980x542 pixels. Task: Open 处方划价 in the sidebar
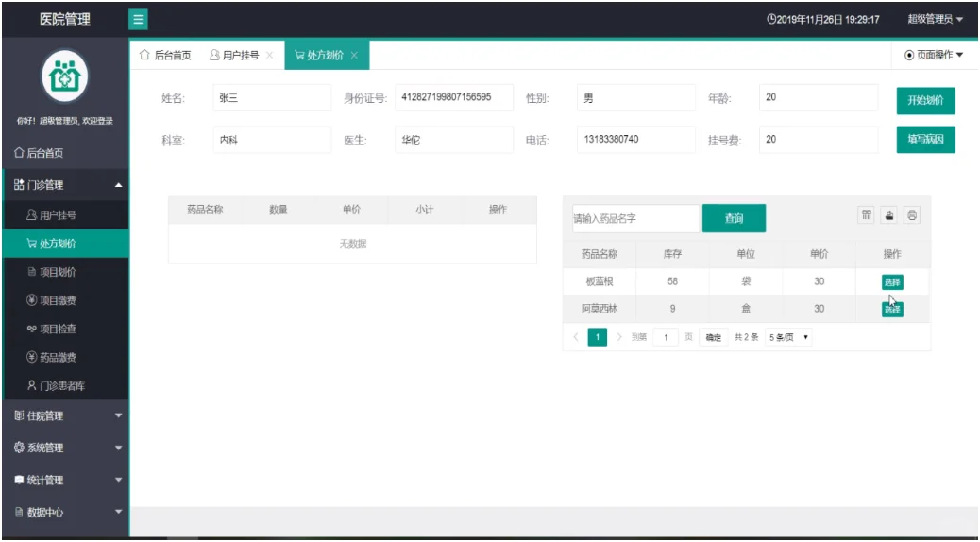(x=66, y=244)
